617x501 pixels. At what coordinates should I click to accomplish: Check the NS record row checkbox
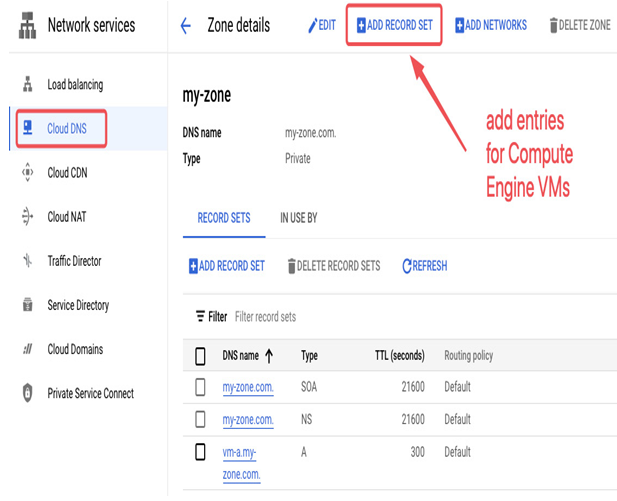200,420
